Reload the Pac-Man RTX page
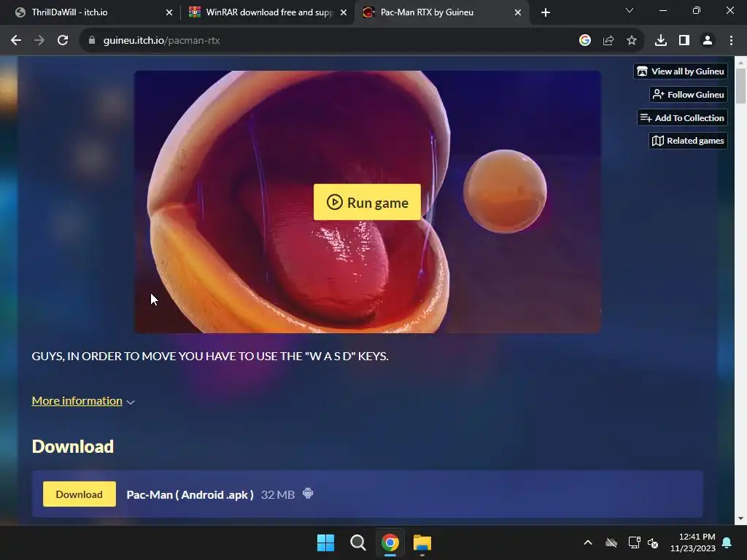This screenshot has width=747, height=560. coord(63,41)
